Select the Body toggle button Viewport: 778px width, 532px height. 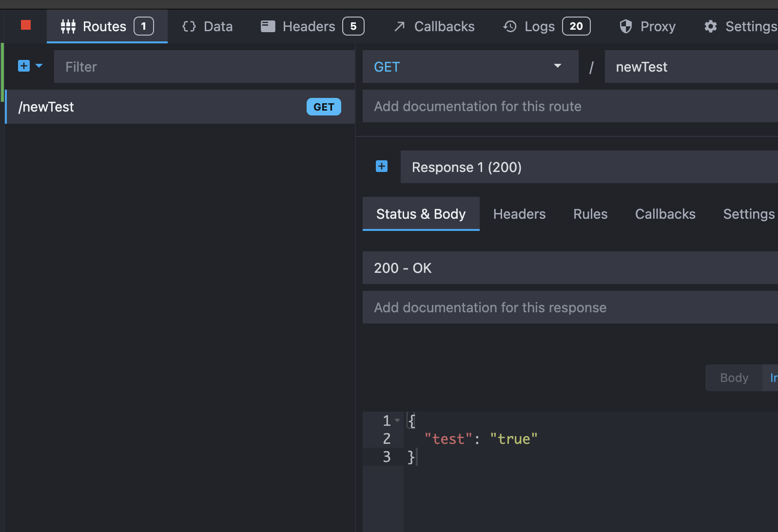(x=734, y=378)
